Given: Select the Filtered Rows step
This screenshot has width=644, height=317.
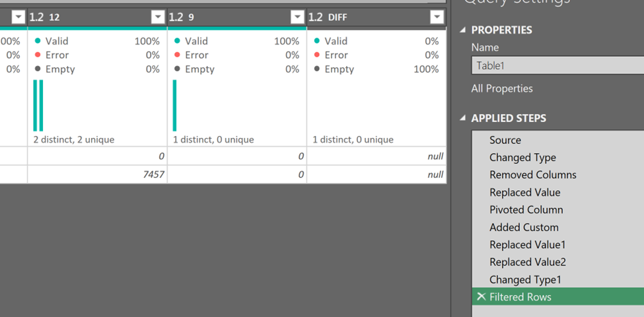Looking at the screenshot, I should [558, 297].
